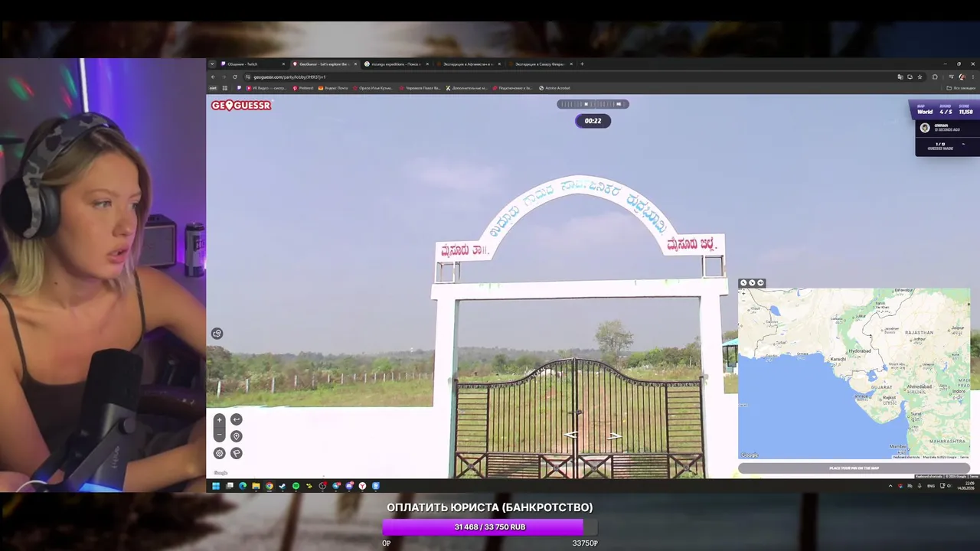The image size is (980, 551).
Task: Open the Windows Start menu
Action: pyautogui.click(x=216, y=486)
